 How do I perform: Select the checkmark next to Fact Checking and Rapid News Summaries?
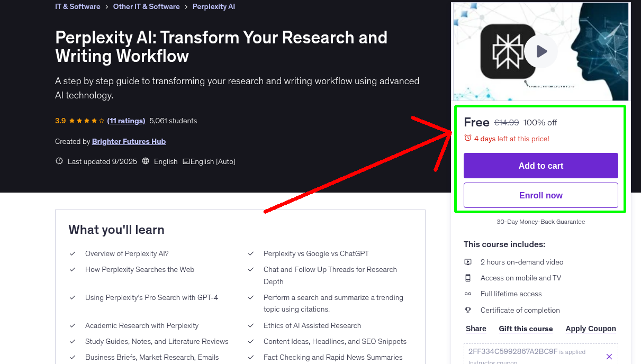tap(251, 357)
